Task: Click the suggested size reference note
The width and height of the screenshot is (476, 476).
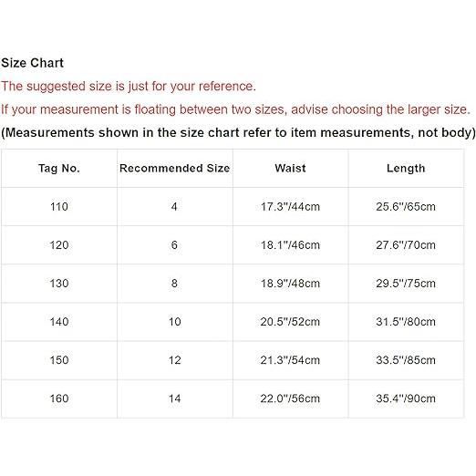Action: tap(129, 87)
